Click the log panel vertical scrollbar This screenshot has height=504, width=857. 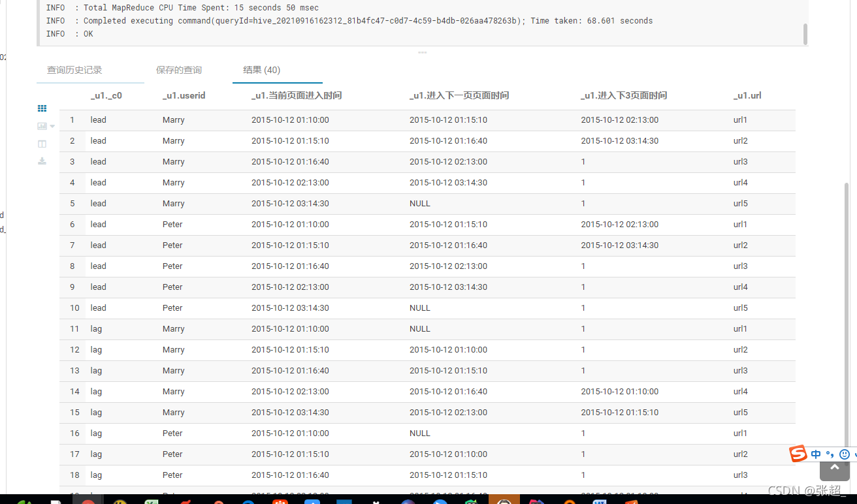(x=805, y=34)
